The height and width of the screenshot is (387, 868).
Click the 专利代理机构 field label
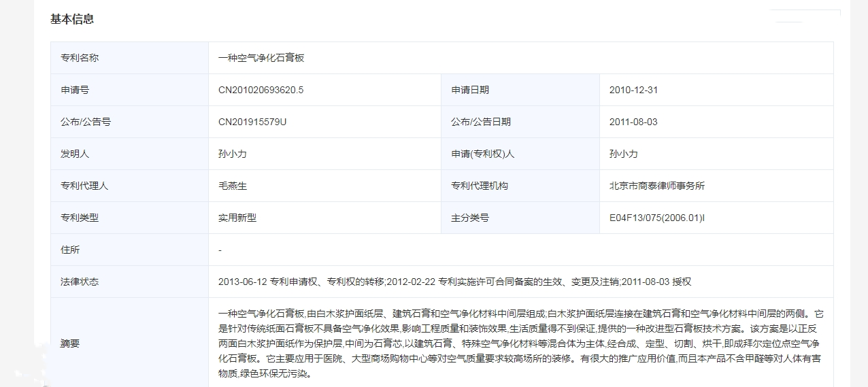tap(479, 186)
